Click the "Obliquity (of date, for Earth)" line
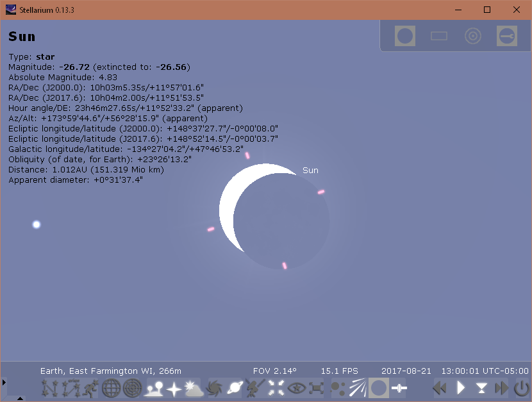 (100, 160)
